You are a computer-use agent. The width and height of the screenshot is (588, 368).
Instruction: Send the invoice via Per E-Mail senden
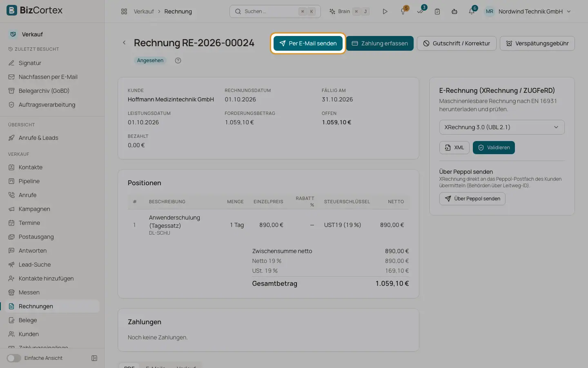[x=308, y=43]
